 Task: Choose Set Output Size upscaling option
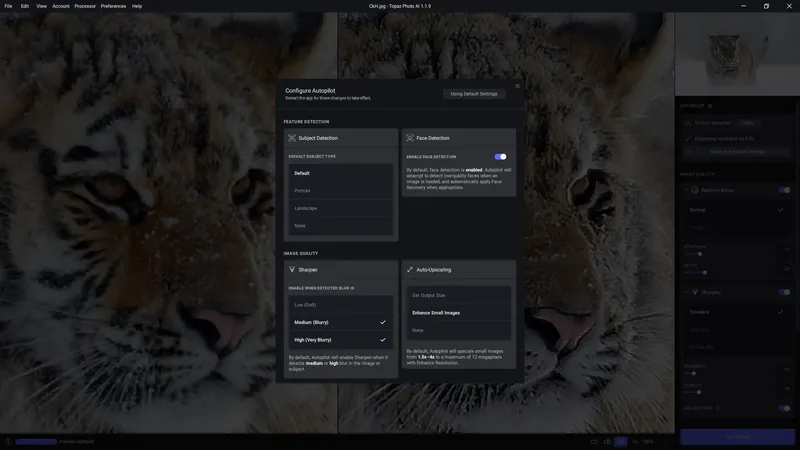(459, 295)
